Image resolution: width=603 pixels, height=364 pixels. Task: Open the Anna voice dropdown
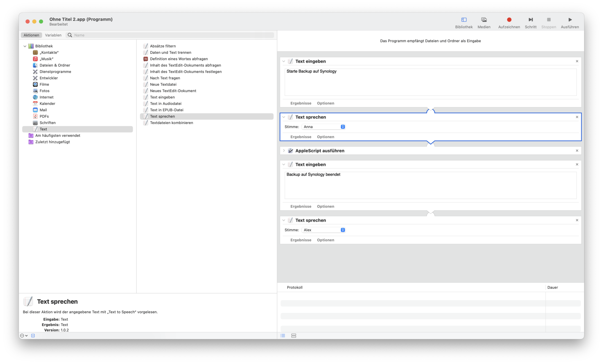point(323,127)
